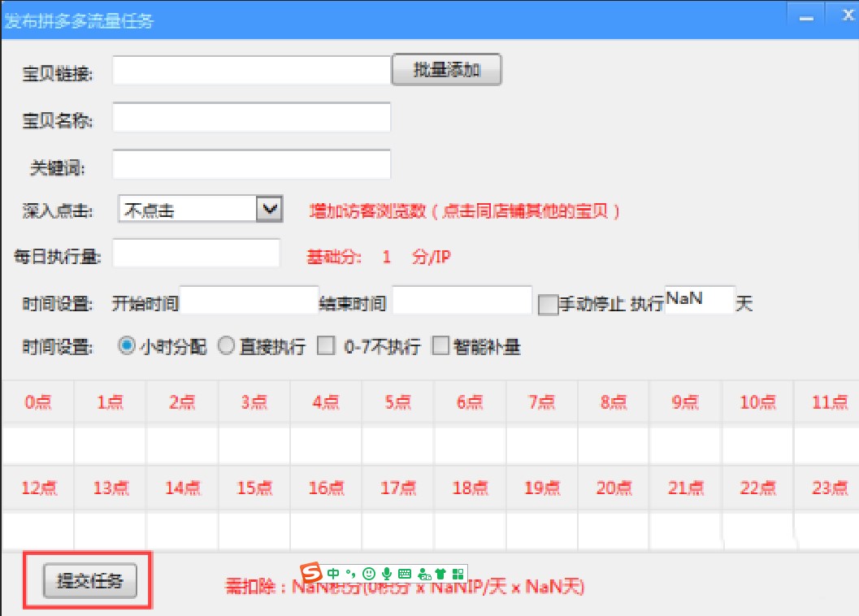Submit with 提交任务 button

pos(90,580)
